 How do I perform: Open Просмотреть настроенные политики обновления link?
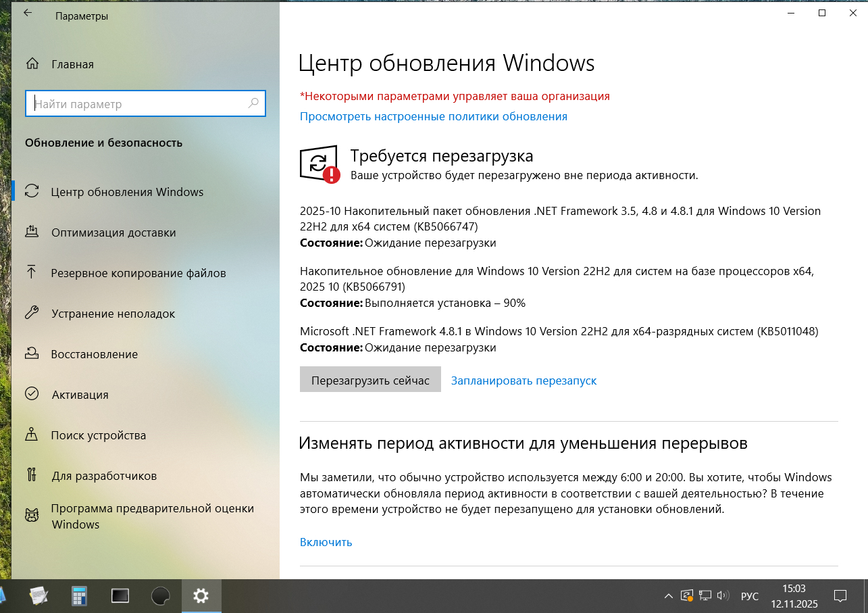click(x=434, y=116)
